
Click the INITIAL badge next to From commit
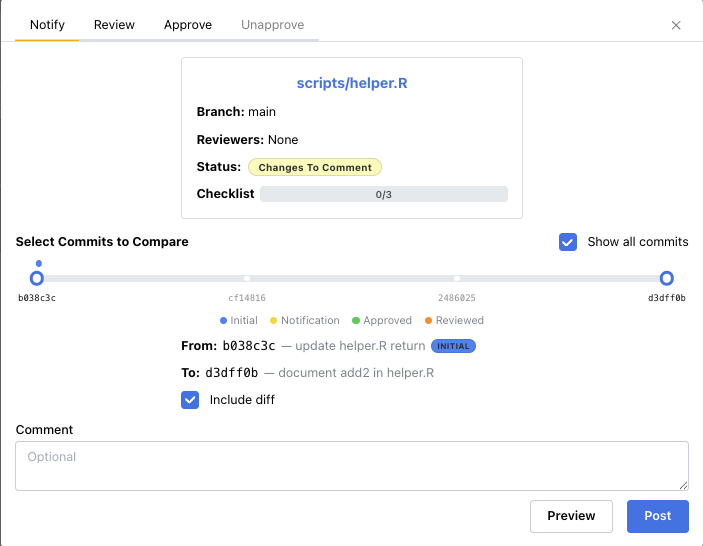click(453, 347)
